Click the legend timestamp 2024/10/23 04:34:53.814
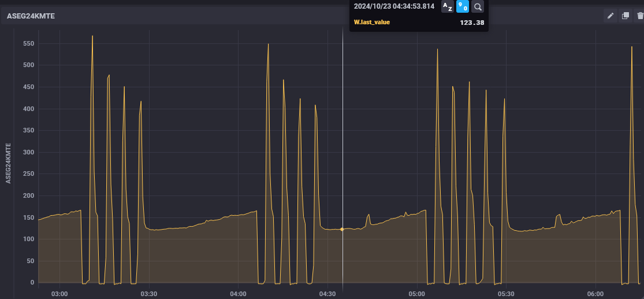644x299 pixels. coord(394,7)
